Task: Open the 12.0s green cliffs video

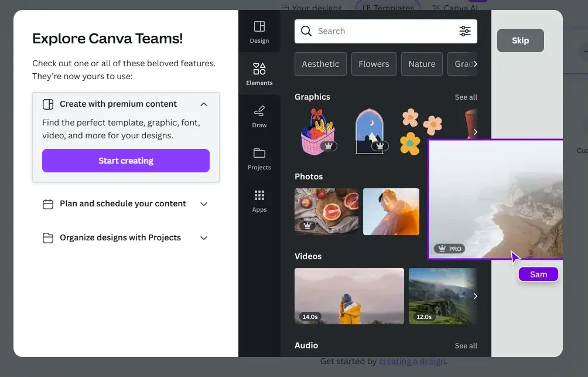Action: [443, 296]
